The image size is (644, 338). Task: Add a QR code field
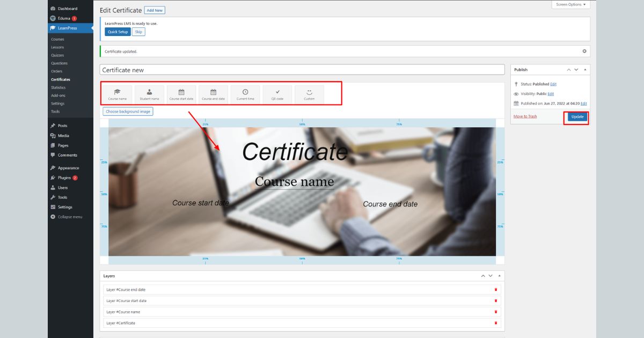(x=277, y=94)
